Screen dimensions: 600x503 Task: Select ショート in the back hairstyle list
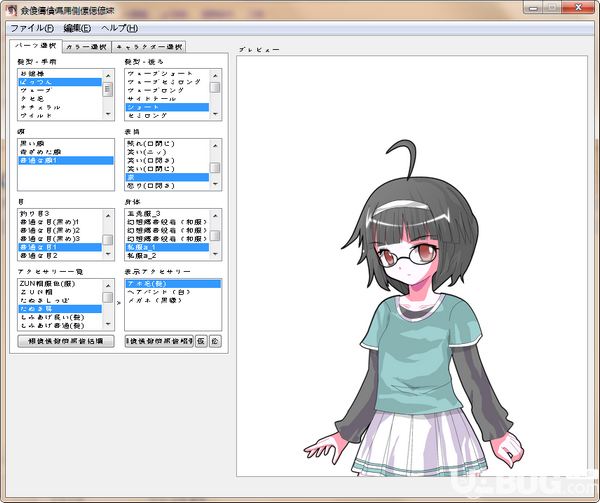coord(167,107)
